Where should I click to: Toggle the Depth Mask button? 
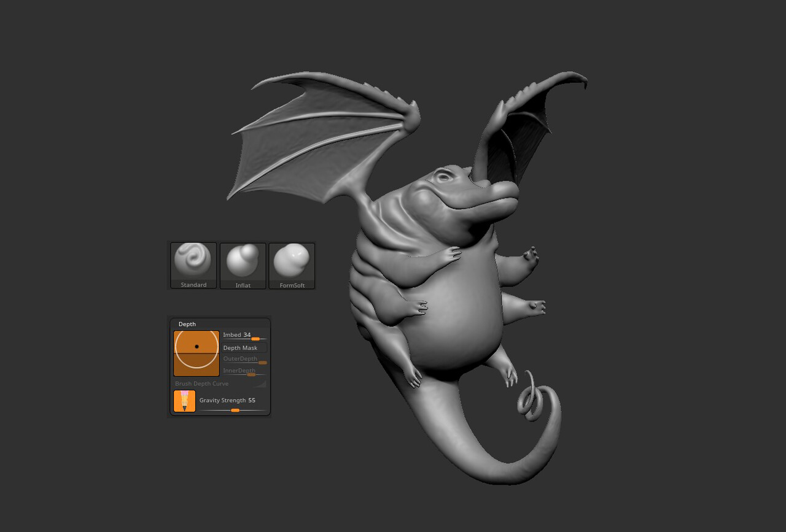point(244,348)
